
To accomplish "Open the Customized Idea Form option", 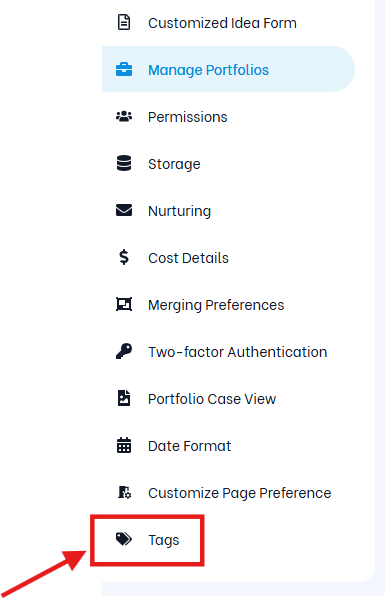I will click(228, 23).
